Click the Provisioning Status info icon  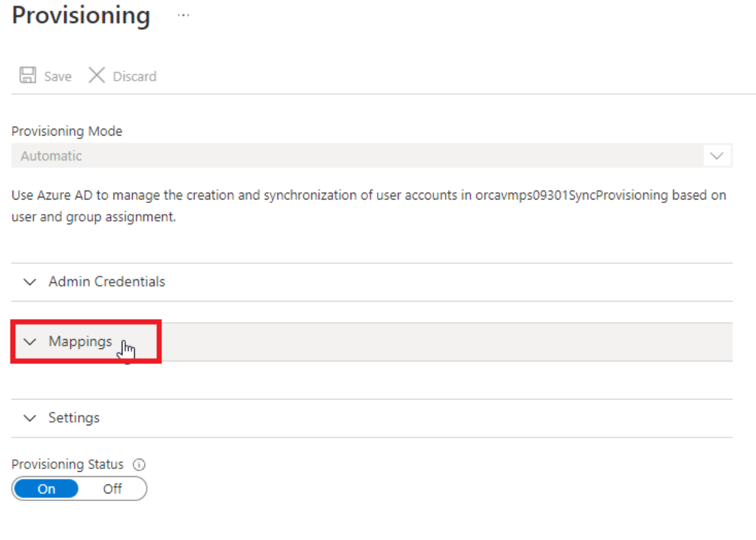[139, 464]
